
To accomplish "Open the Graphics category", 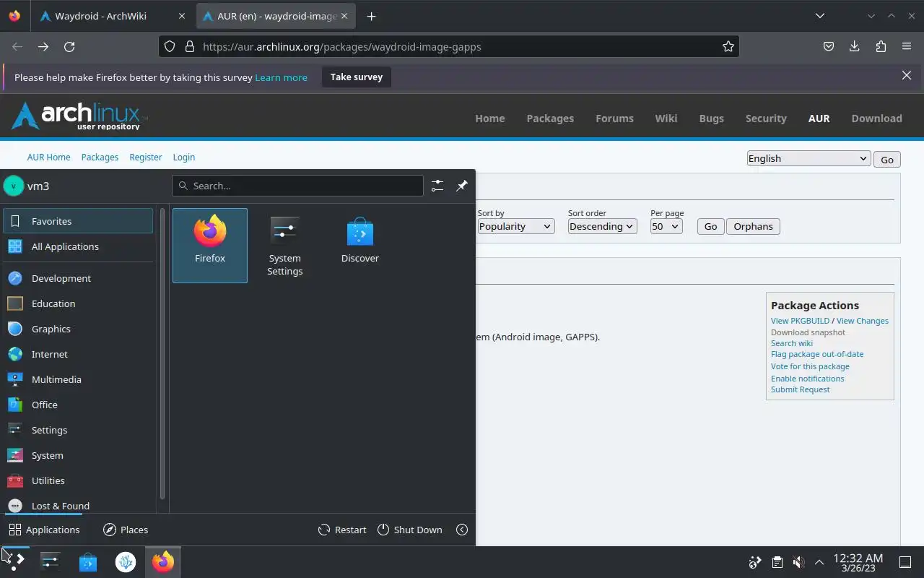I will [78, 329].
